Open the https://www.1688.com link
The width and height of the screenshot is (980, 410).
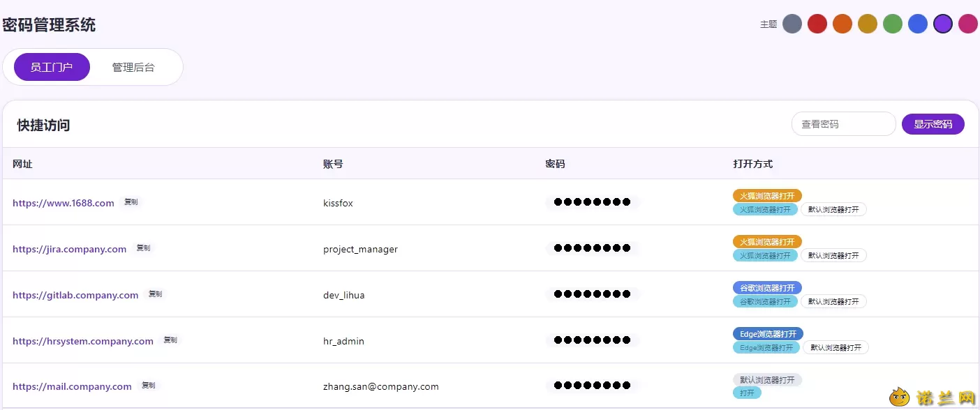(x=64, y=203)
